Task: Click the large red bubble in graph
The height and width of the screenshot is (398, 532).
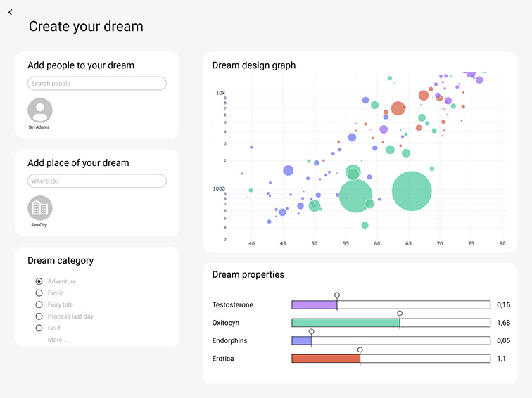Action: (398, 108)
